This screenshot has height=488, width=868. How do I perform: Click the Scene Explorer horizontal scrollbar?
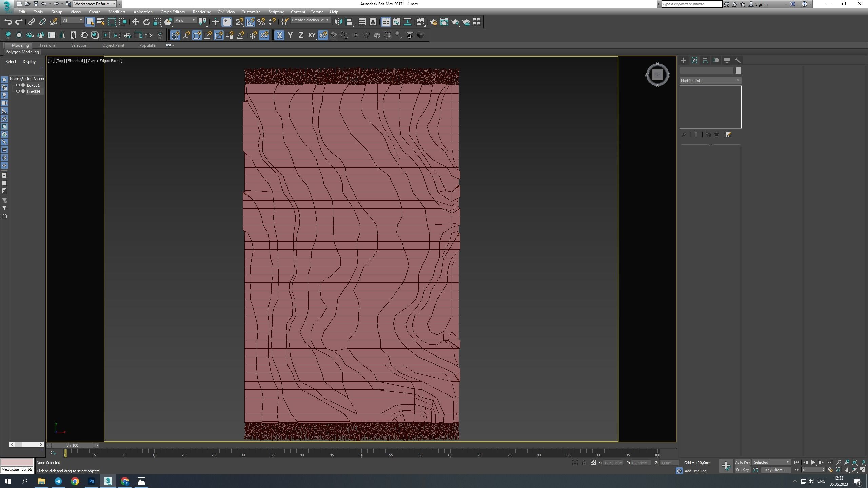(26, 444)
